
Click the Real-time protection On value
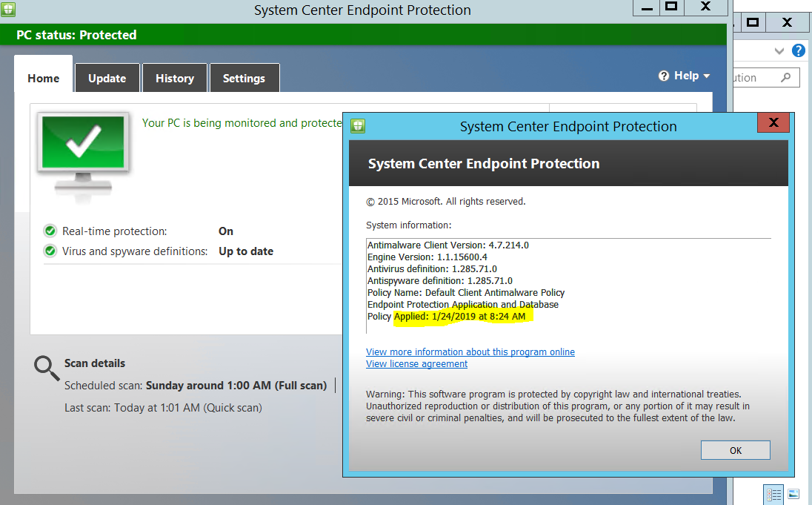tap(226, 231)
